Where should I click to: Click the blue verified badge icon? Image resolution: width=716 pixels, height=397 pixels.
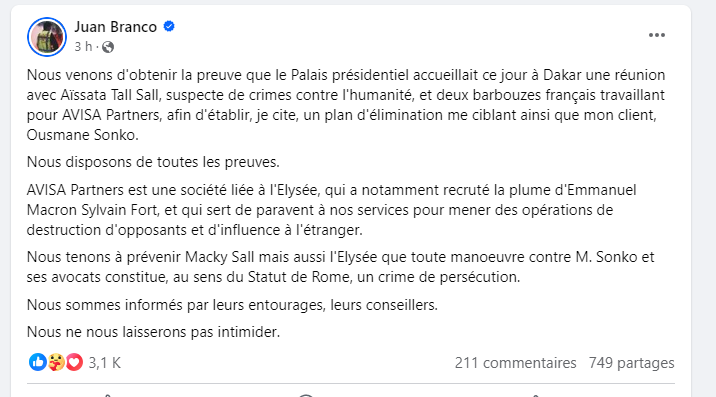coord(169,26)
